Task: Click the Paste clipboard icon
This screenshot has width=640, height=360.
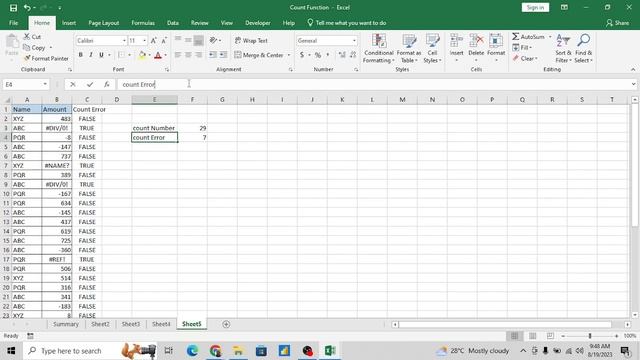Action: click(x=12, y=41)
